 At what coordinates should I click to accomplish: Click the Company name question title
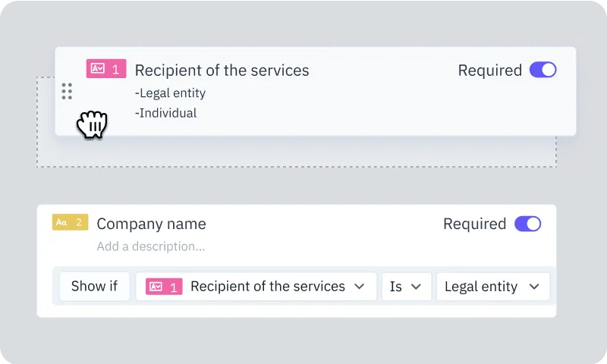point(151,224)
